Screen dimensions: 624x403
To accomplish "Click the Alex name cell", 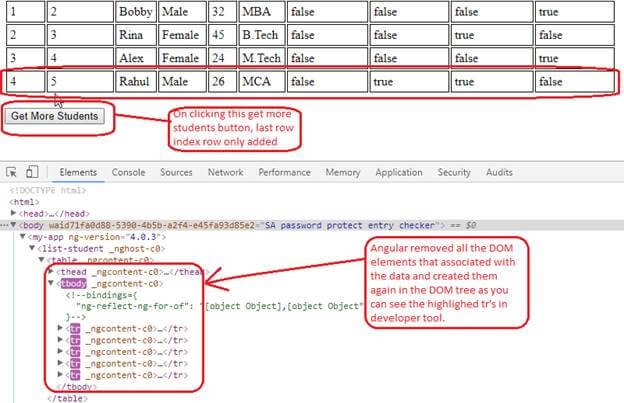I will pos(135,58).
